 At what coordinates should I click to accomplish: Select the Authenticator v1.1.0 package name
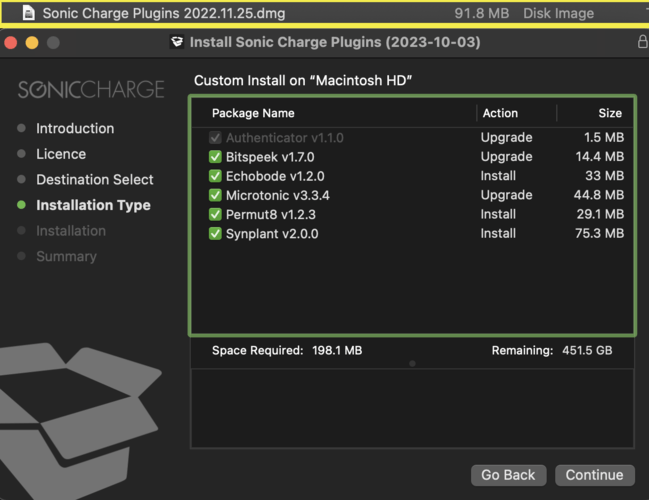284,137
